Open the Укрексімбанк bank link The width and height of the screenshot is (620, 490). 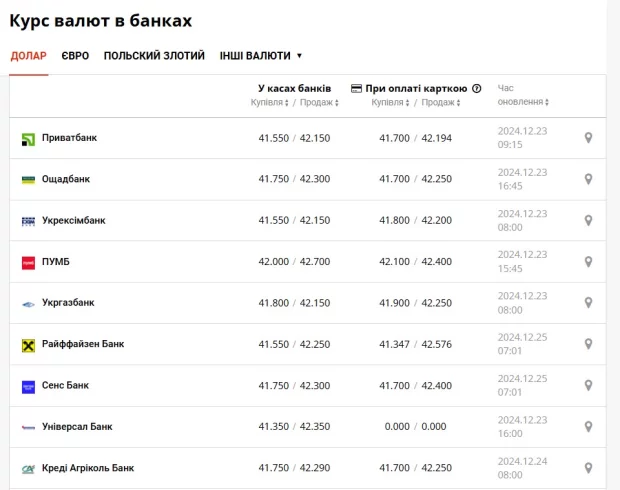(x=74, y=220)
